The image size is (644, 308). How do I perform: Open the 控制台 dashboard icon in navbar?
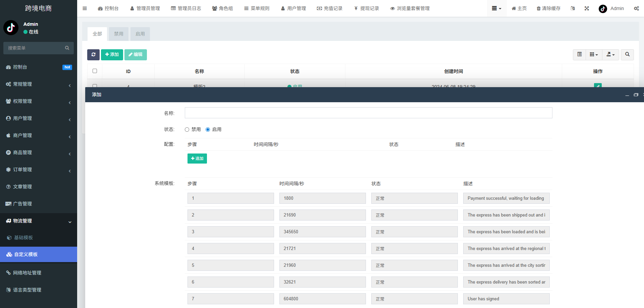click(x=99, y=8)
